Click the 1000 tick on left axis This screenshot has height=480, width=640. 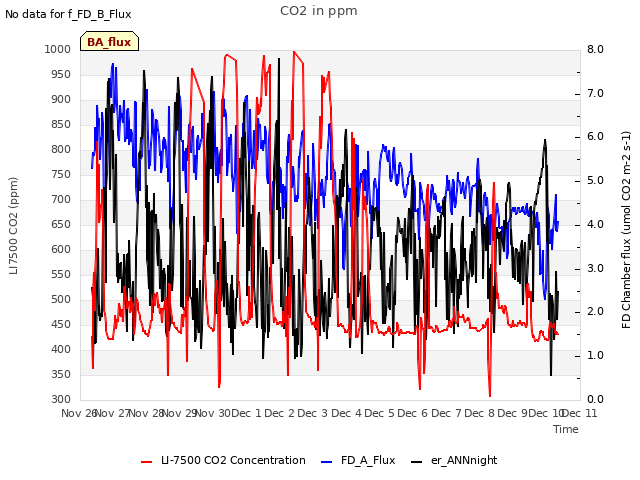[x=58, y=49]
